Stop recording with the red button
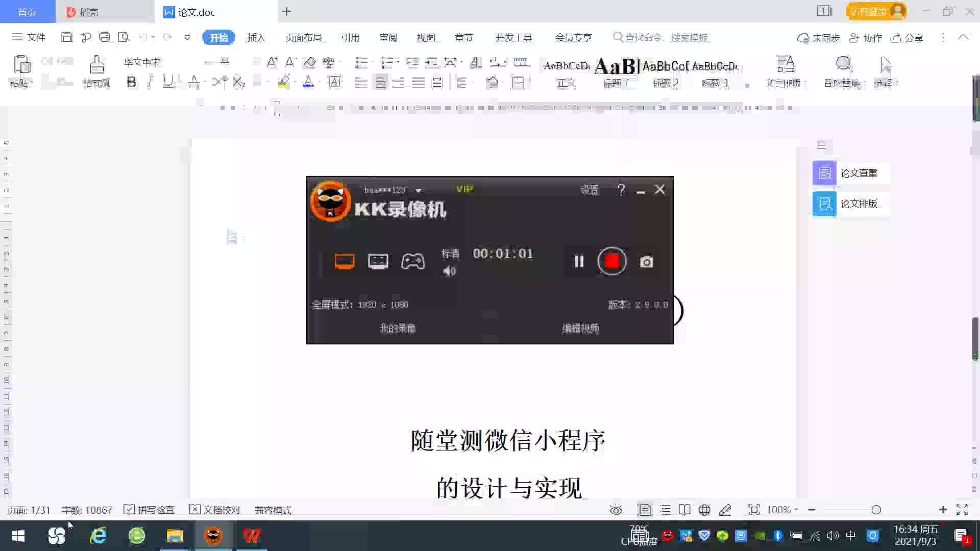 [x=611, y=261]
